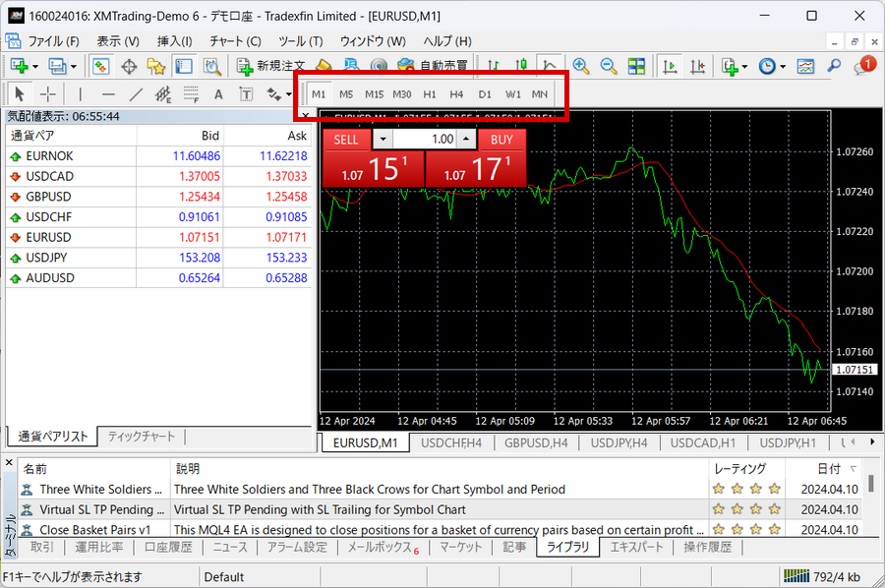Open the Strategy Tester magnifier icon
The width and height of the screenshot is (885, 588).
coord(211,66)
